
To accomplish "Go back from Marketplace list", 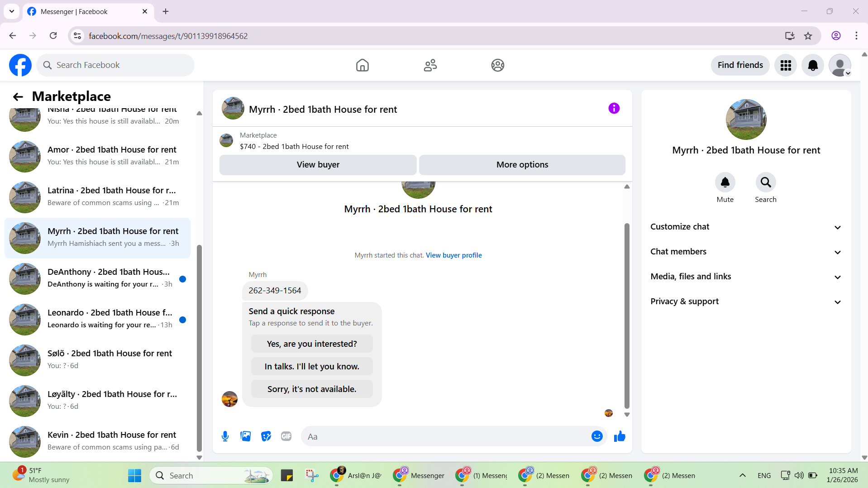I will pyautogui.click(x=18, y=96).
